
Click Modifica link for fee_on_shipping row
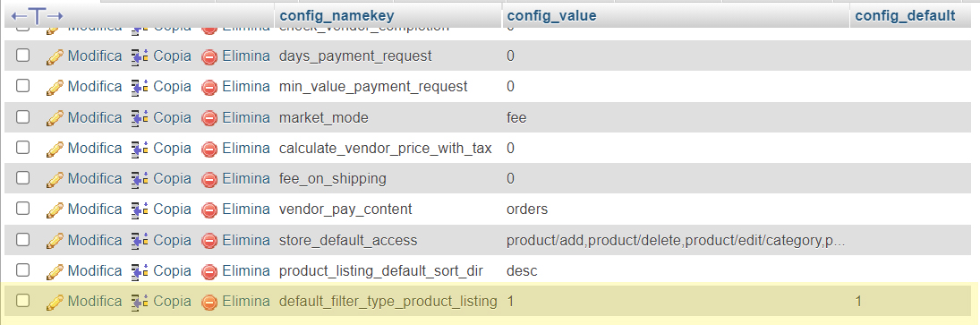pyautogui.click(x=94, y=179)
